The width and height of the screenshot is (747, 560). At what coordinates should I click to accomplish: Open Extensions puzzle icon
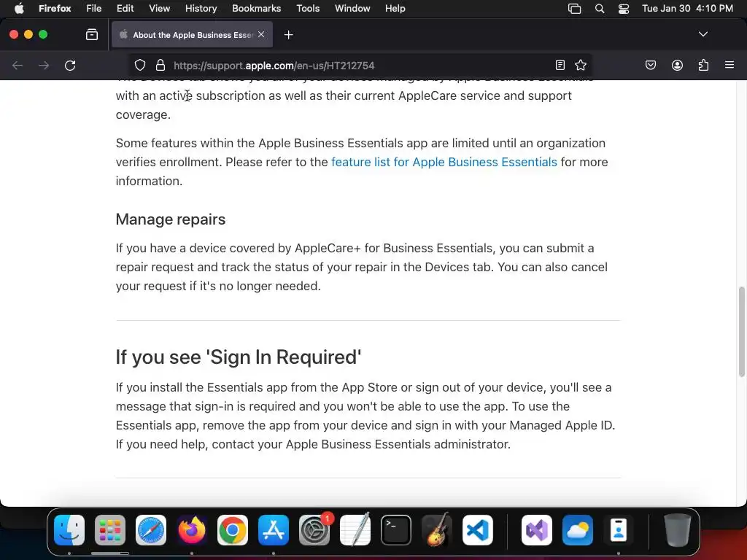[703, 65]
